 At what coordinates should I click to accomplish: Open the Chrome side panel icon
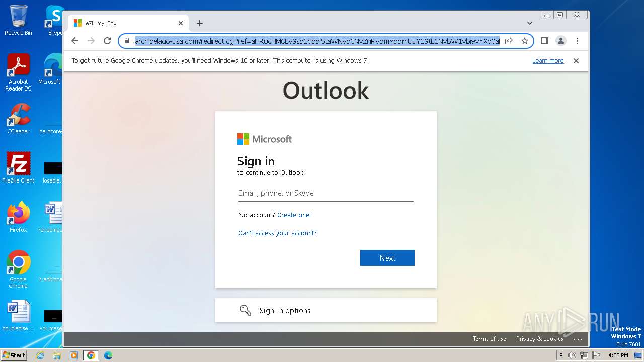click(x=544, y=41)
